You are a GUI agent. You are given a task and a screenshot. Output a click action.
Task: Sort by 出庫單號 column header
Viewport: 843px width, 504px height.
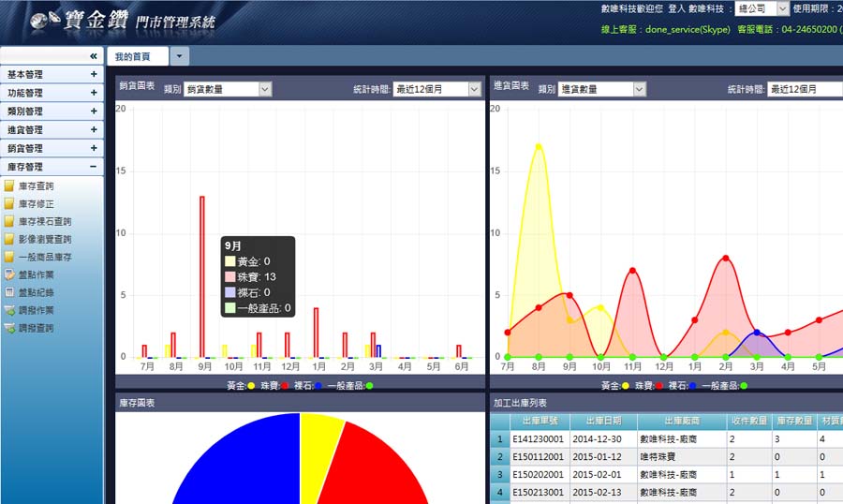coord(540,422)
